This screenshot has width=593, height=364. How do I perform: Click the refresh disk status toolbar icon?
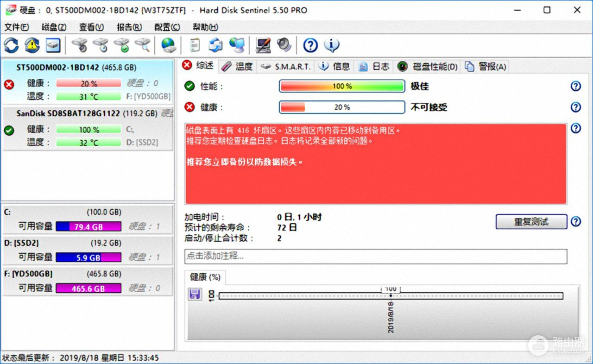[x=11, y=45]
